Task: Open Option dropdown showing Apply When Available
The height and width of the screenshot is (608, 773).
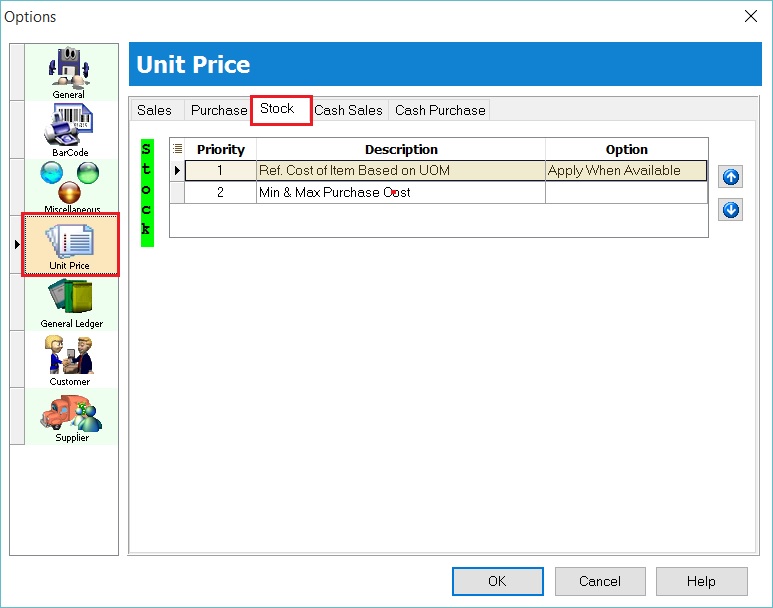Action: click(626, 171)
